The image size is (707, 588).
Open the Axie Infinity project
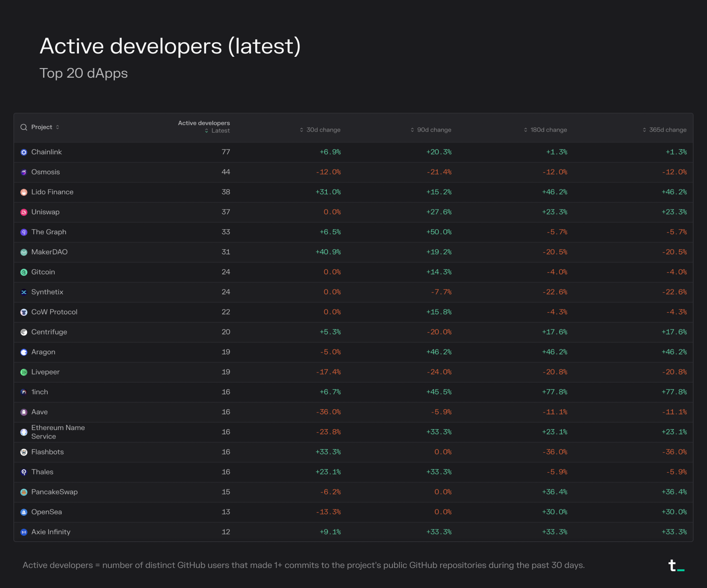click(x=51, y=532)
